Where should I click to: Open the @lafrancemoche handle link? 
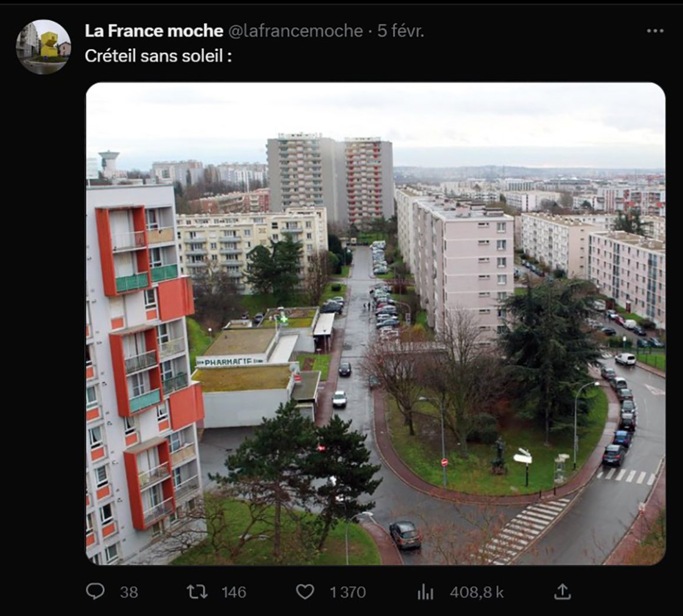tap(296, 31)
